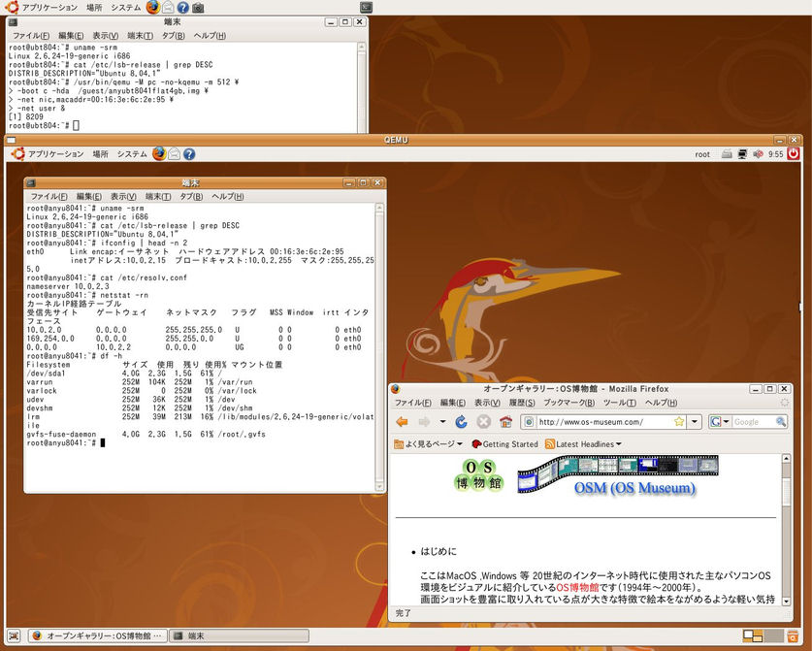Open trash icon in guest bottom panel
The image size is (812, 651).
pos(793,635)
